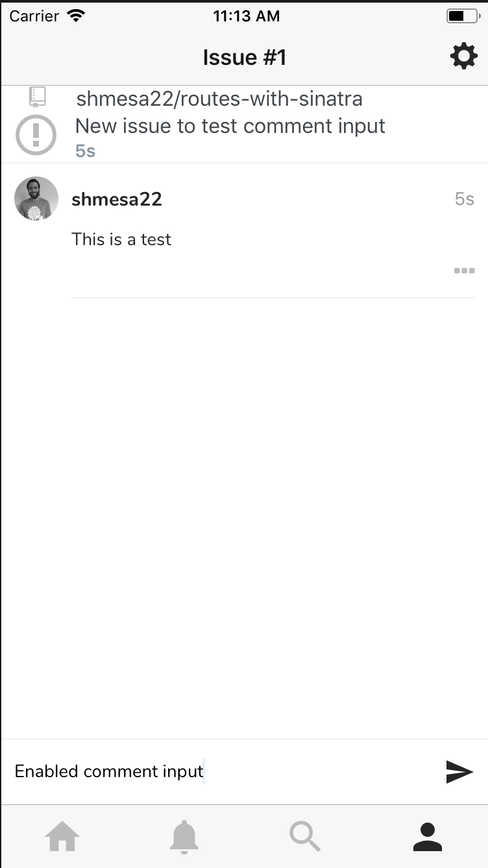This screenshot has width=488, height=868.
Task: Tap the issue's 5s age label
Action: point(86,151)
